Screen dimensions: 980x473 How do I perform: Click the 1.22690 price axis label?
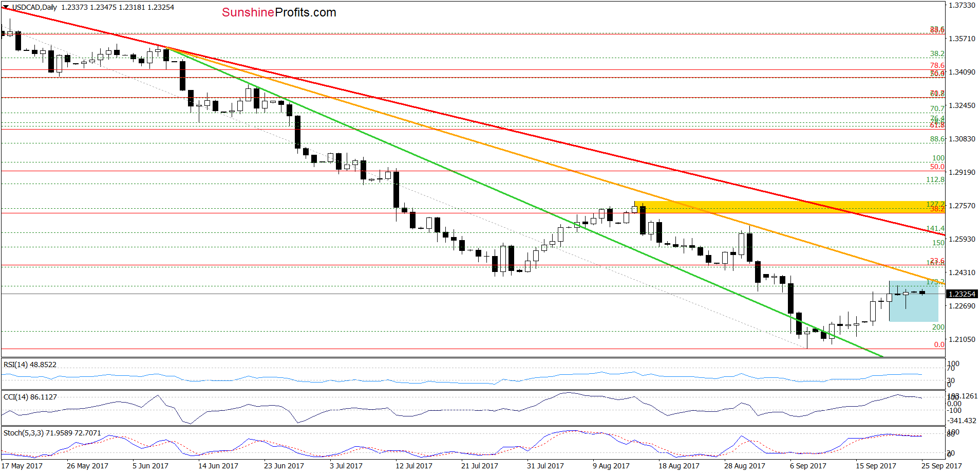click(x=962, y=306)
